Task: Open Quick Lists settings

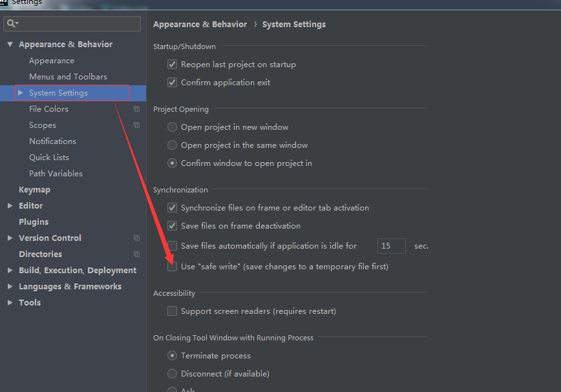Action: pyautogui.click(x=49, y=158)
